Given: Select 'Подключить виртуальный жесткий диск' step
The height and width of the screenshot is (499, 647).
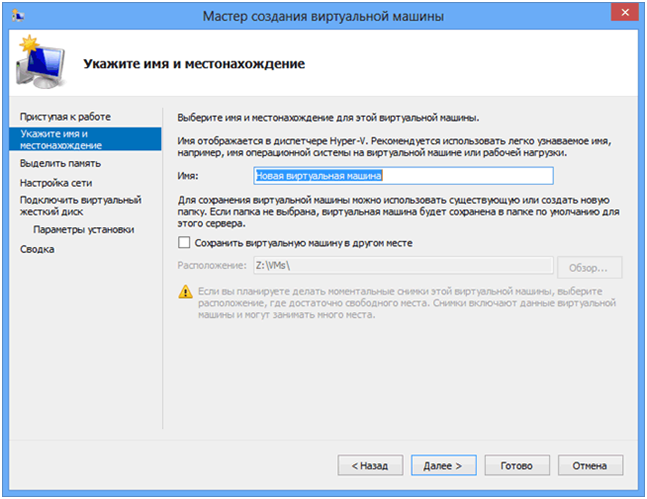Looking at the screenshot, I should pos(66,206).
